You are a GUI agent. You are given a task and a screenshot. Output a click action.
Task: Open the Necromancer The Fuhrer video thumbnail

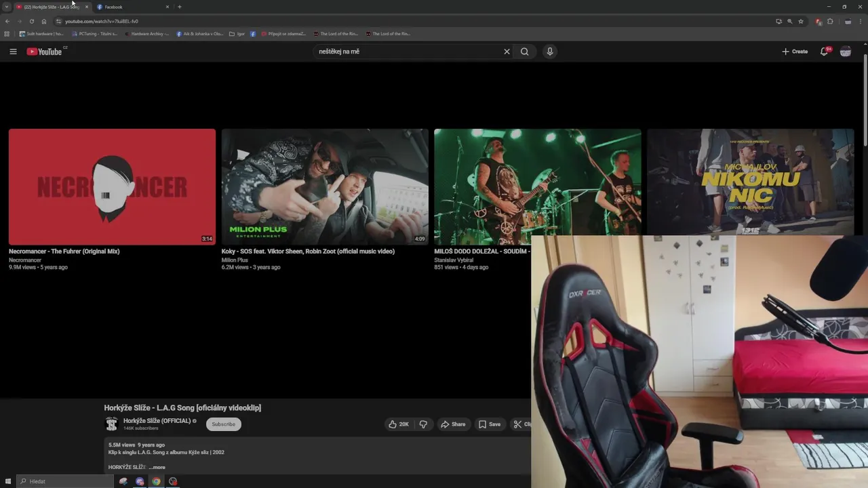pyautogui.click(x=112, y=186)
